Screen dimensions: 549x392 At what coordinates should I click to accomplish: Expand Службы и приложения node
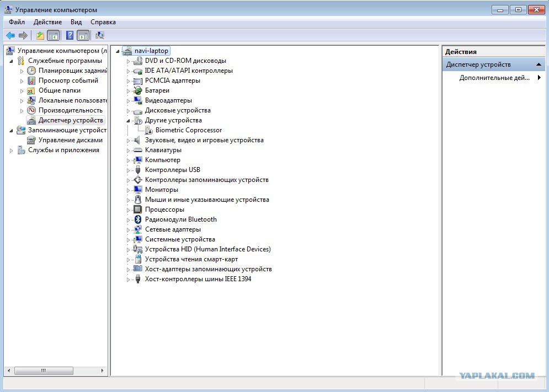[11, 151]
